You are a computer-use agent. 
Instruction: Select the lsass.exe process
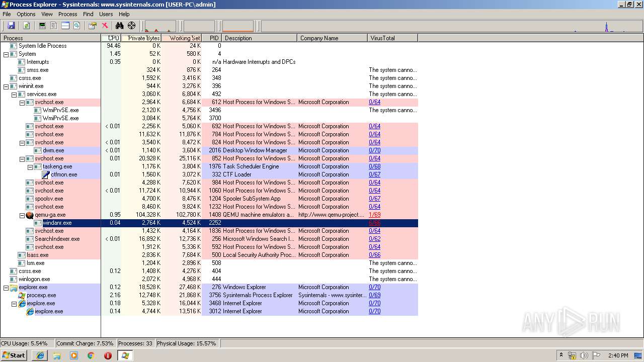38,255
